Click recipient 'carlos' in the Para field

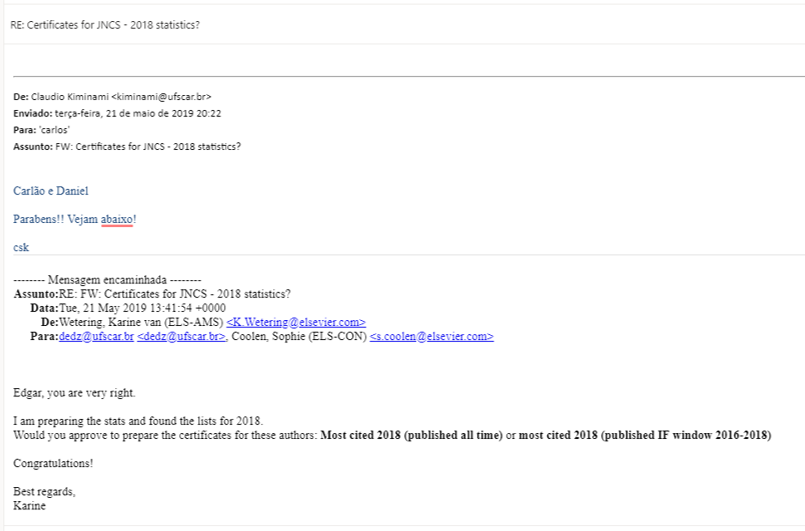click(54, 130)
